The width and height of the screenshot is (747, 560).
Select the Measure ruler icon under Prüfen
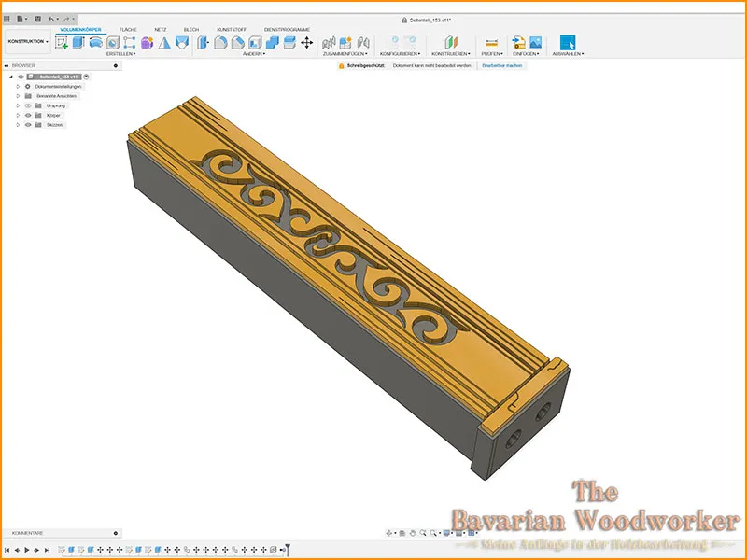(x=491, y=42)
